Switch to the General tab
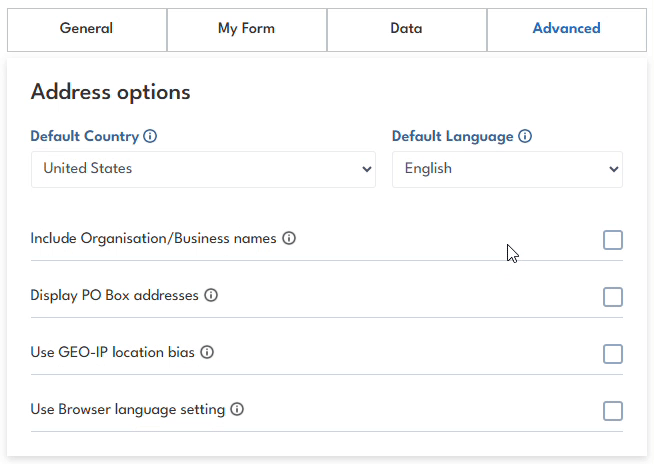 (87, 29)
